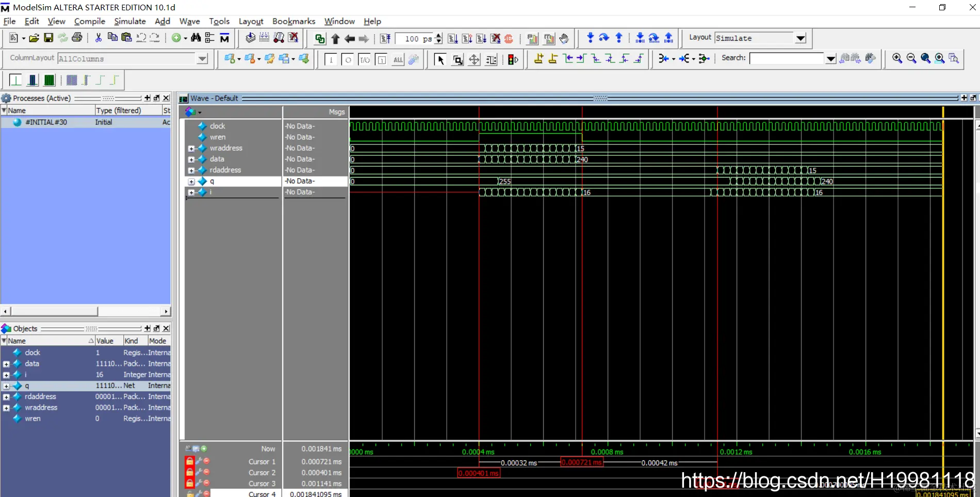The image size is (980, 497).
Task: Expand the rdaddress signal in Wave
Action: 191,170
